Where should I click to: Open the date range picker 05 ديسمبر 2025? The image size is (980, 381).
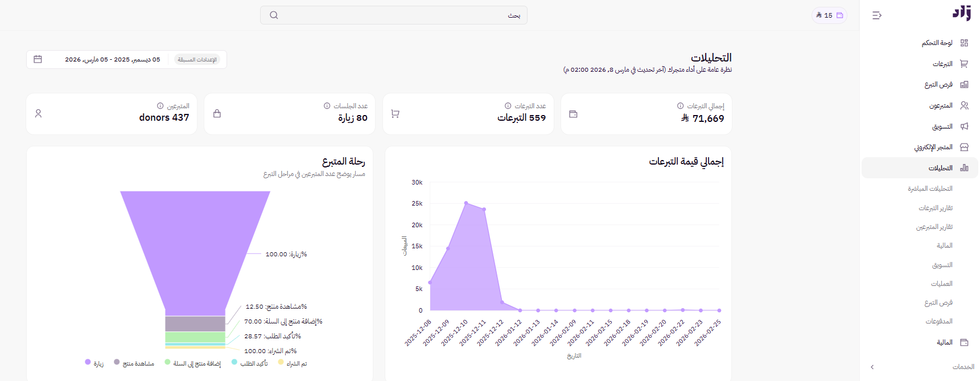(x=112, y=59)
